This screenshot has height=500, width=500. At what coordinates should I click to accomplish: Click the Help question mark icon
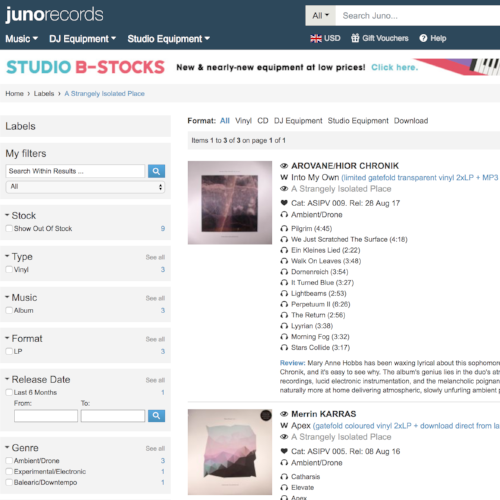(423, 38)
